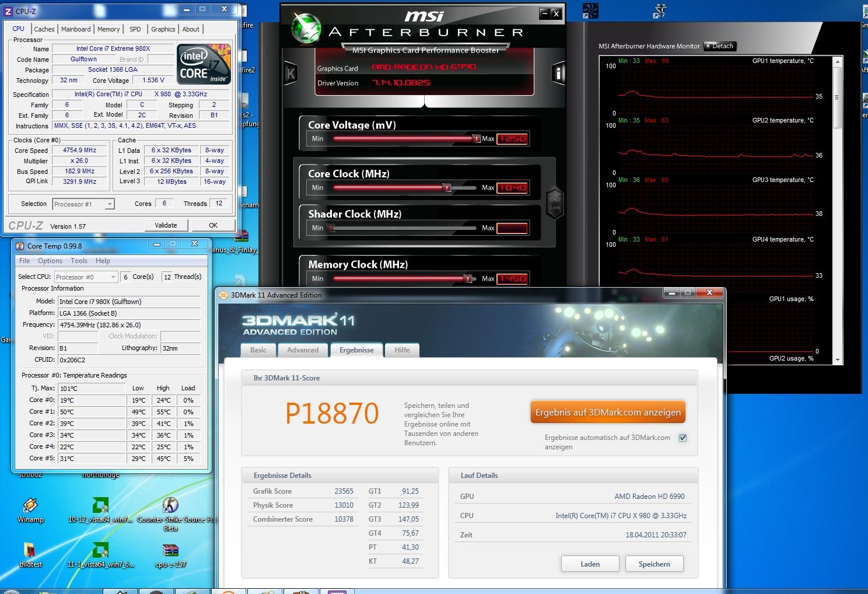This screenshot has width=868, height=594.
Task: Click the hardware monitor scrollbar up arrow
Action: 838,61
